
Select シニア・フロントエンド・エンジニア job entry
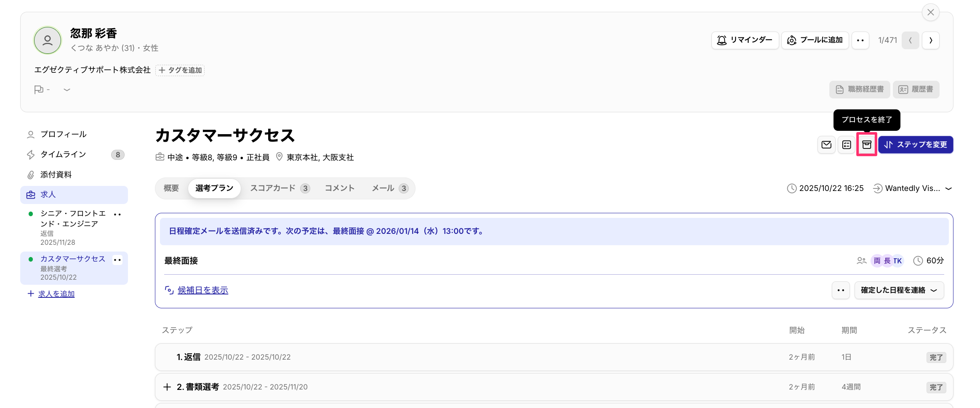(72, 219)
